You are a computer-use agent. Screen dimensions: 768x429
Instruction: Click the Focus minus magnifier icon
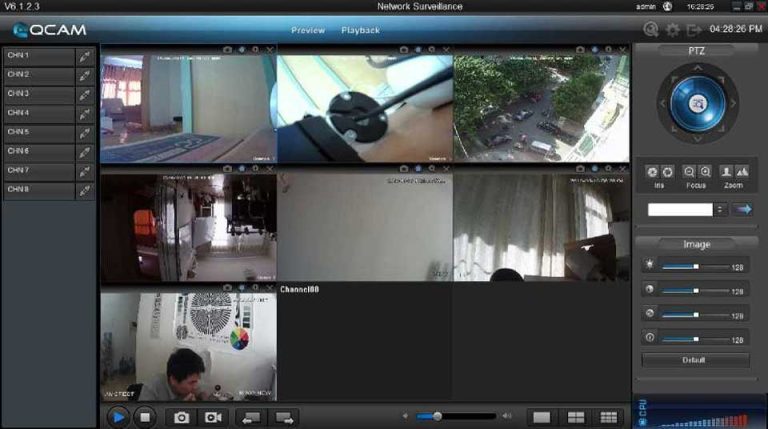689,172
